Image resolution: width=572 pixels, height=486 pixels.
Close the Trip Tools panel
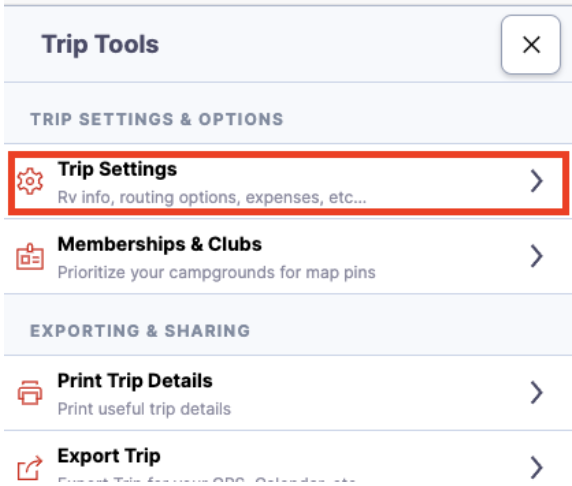click(531, 45)
